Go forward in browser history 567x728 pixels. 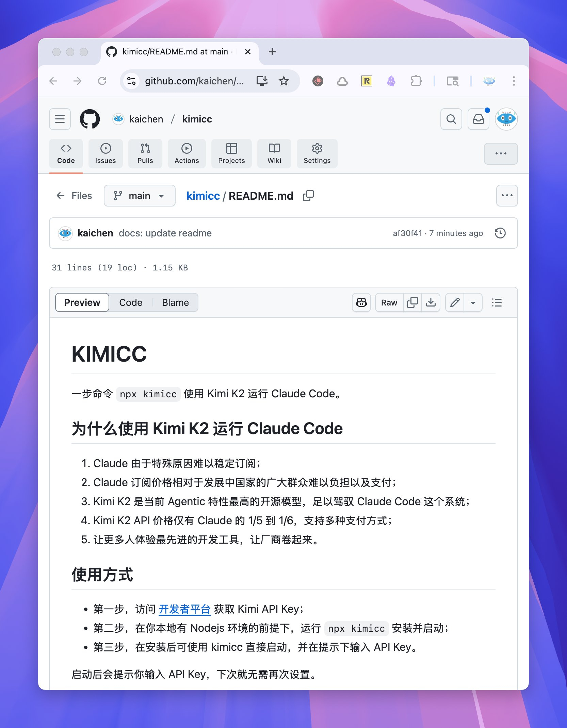pyautogui.click(x=78, y=81)
